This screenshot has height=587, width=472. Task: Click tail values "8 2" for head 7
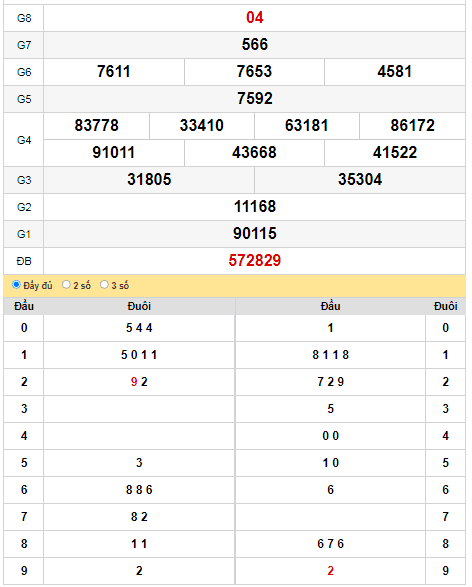click(139, 517)
